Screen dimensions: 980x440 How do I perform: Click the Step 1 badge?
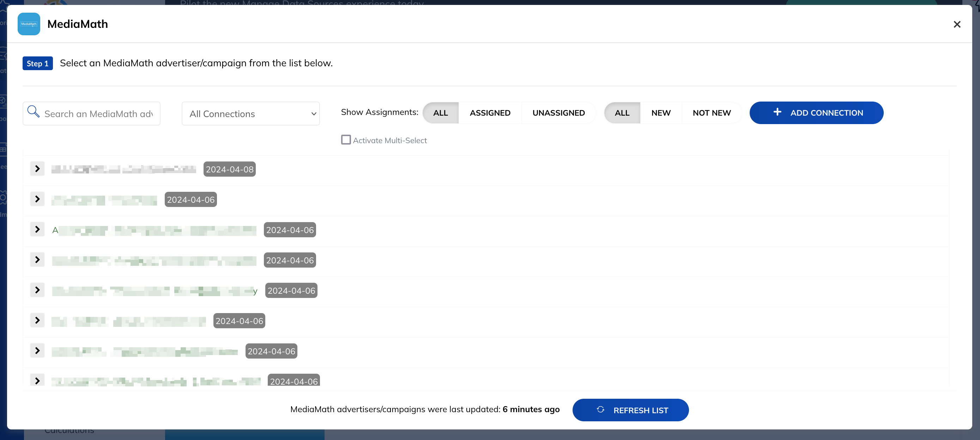coord(37,63)
